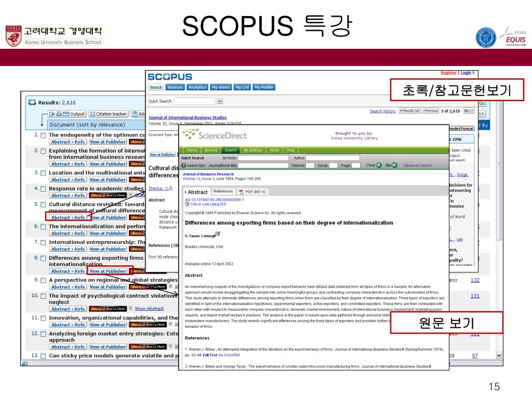Check the box for result 5 Cultural distance revisited

pos(43,205)
